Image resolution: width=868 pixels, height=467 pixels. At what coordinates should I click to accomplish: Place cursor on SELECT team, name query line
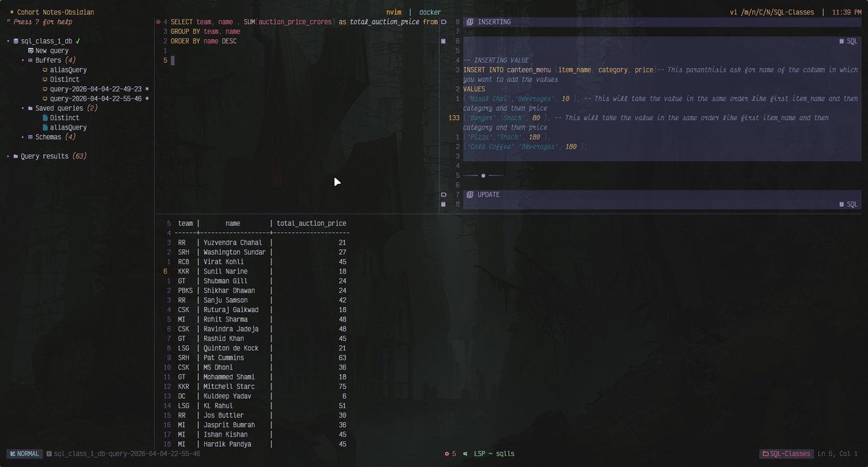click(304, 22)
